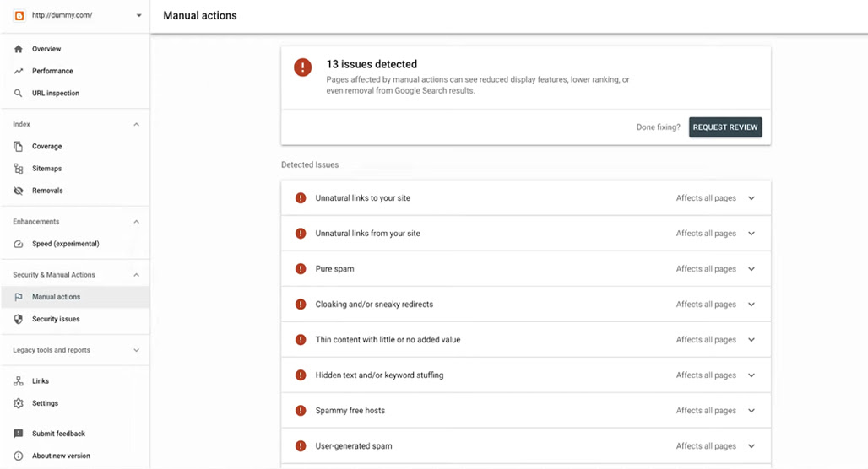
Task: Select the Sitemaps menu item
Action: tap(75, 168)
